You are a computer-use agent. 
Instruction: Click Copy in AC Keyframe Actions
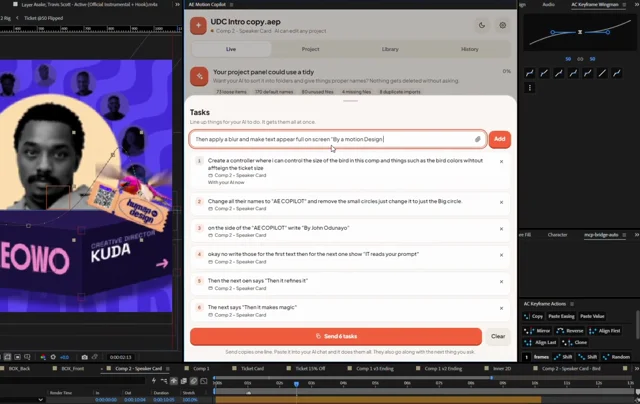[x=533, y=316]
